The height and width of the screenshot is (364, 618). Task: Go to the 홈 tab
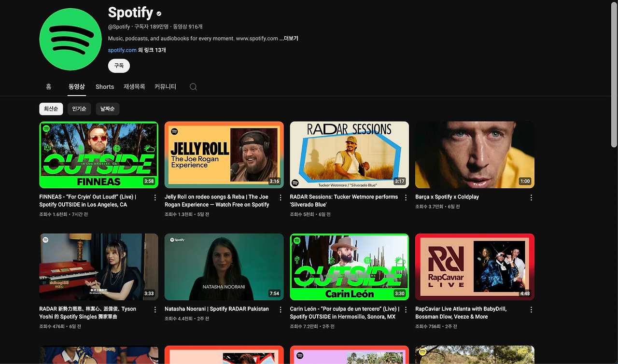pyautogui.click(x=48, y=87)
